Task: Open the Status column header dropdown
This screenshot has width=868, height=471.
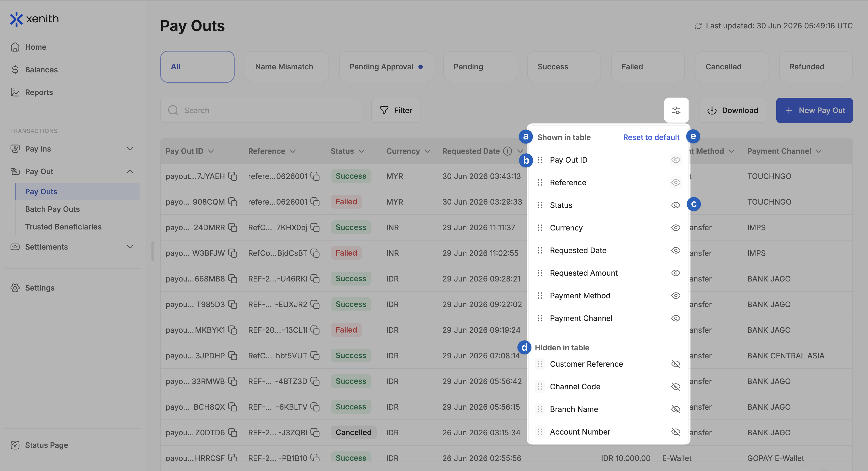Action: [x=362, y=151]
